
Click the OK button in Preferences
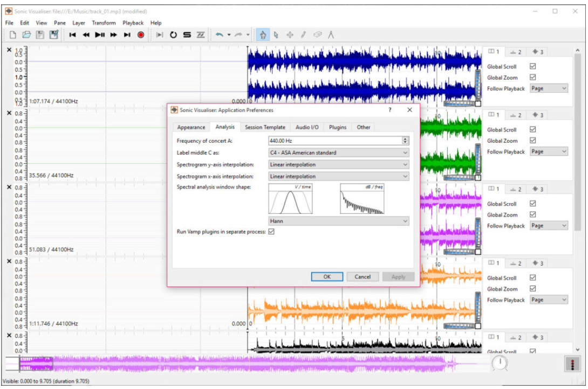coord(327,276)
